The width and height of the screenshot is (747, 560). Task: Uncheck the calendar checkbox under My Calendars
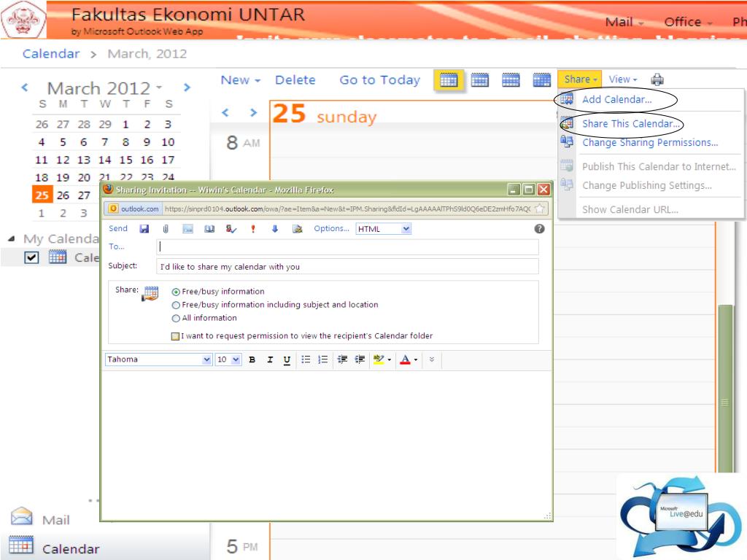pyautogui.click(x=31, y=257)
